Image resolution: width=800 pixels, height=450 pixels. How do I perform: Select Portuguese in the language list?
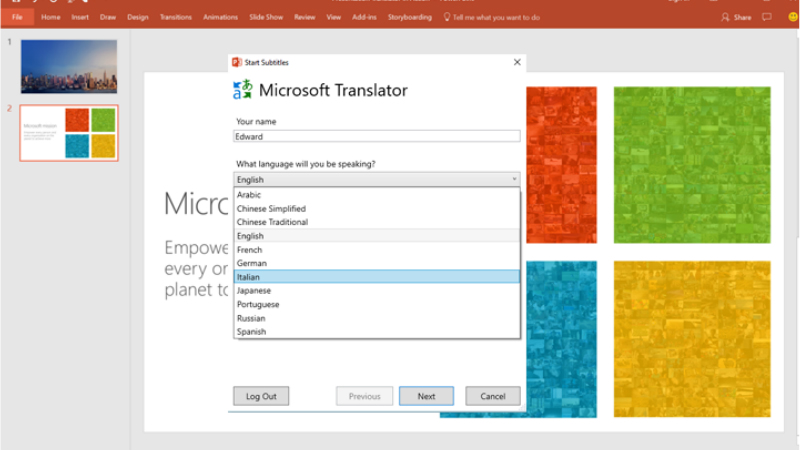click(x=377, y=304)
